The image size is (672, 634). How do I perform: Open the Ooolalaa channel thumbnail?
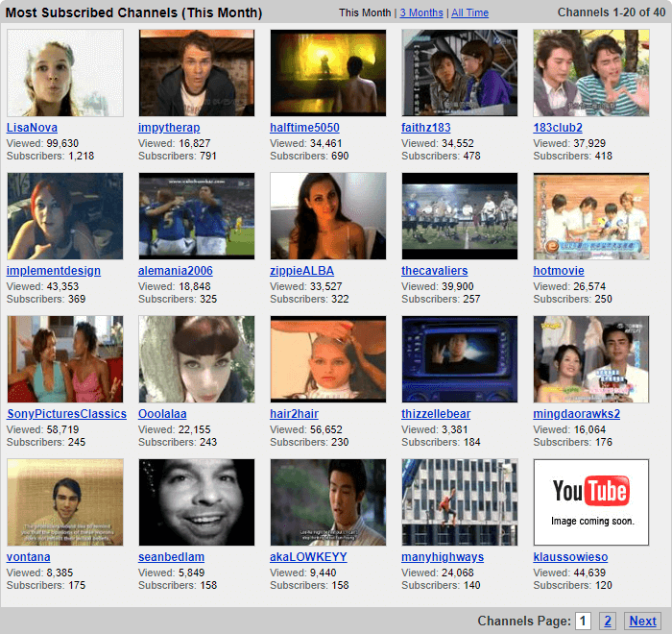pyautogui.click(x=197, y=359)
